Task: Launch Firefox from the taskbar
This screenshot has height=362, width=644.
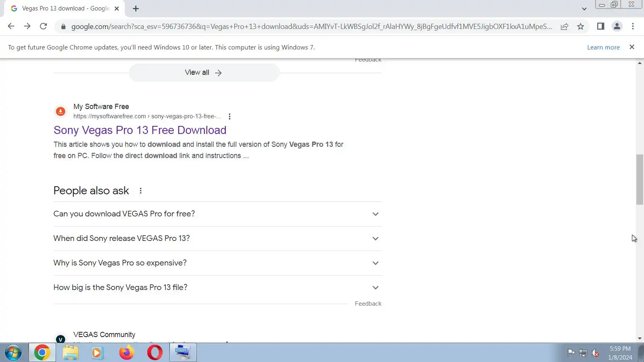Action: click(126, 353)
